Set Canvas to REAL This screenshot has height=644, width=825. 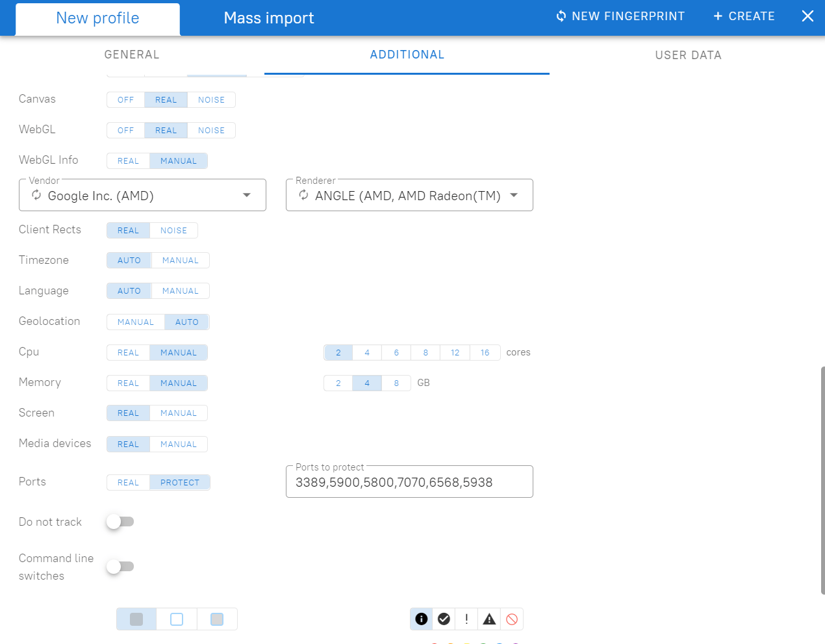pos(166,99)
